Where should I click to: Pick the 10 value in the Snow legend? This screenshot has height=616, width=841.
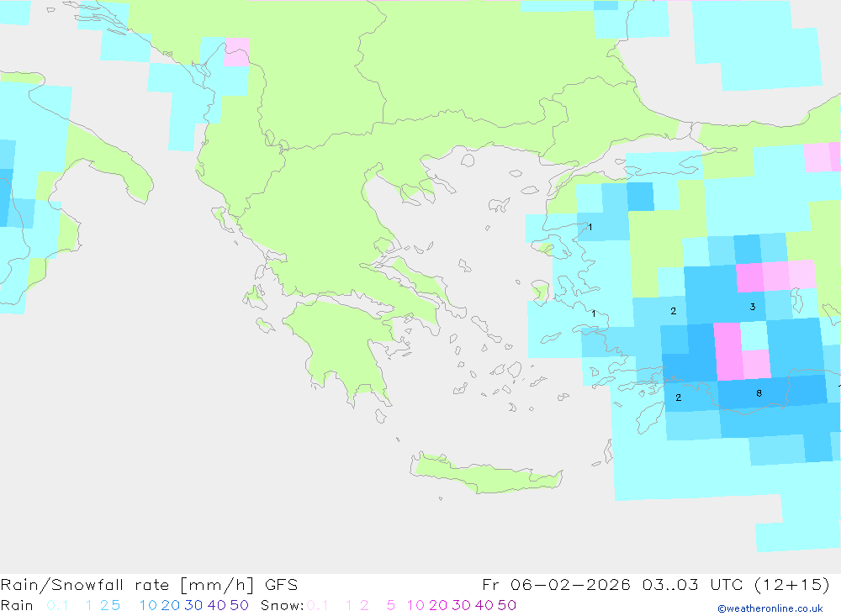pyautogui.click(x=415, y=605)
